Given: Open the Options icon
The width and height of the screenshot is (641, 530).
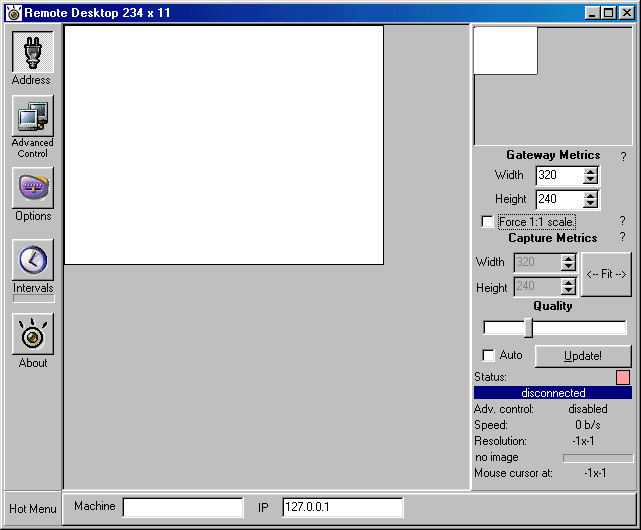Looking at the screenshot, I should (x=32, y=188).
